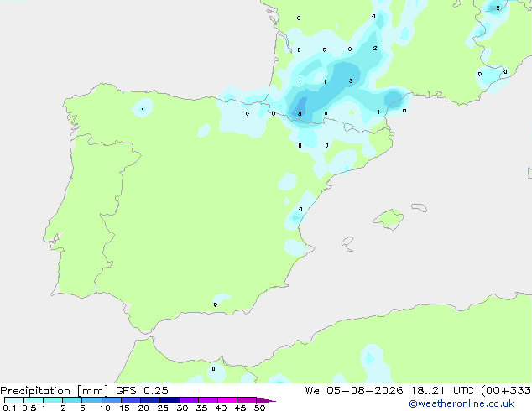Screen dimensions: 532x411
Task: Click the legend swatch between 5 and 10
Action: [x=91, y=400]
